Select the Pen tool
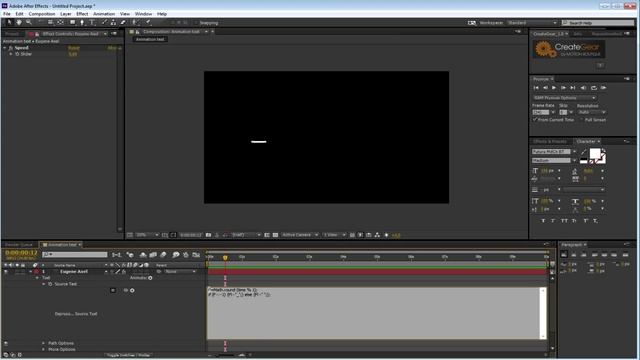The width and height of the screenshot is (640, 360). (82, 22)
